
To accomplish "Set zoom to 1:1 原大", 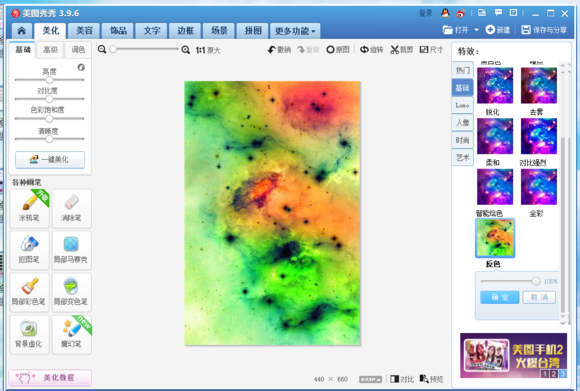I will point(208,50).
